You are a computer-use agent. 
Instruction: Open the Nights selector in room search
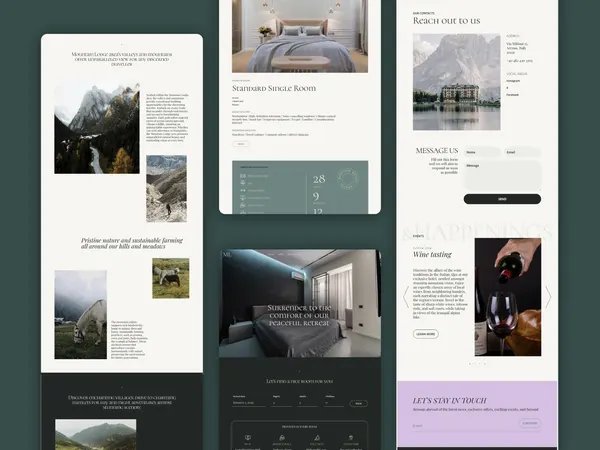click(x=282, y=401)
